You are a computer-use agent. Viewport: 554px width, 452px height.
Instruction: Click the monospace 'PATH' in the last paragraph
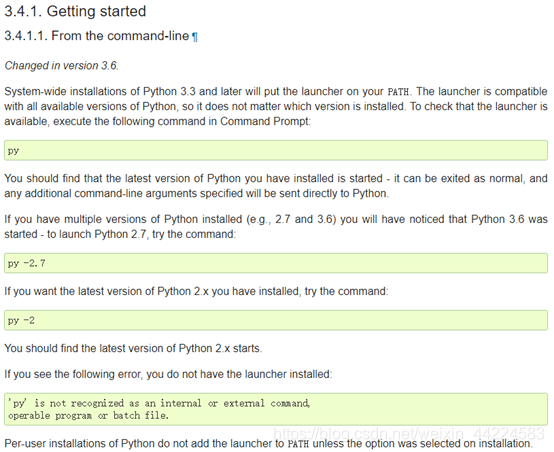(x=298, y=444)
